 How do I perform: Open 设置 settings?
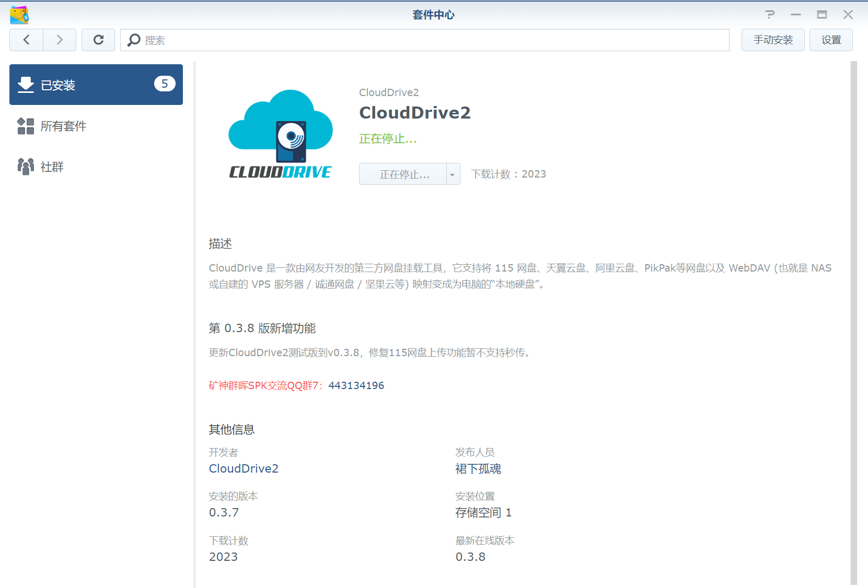[x=831, y=40]
